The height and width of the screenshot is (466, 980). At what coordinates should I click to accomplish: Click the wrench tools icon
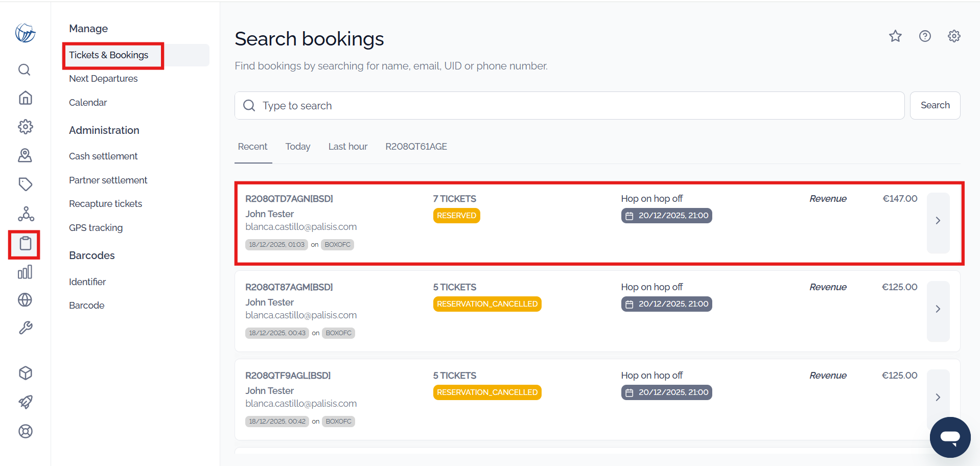click(x=25, y=328)
